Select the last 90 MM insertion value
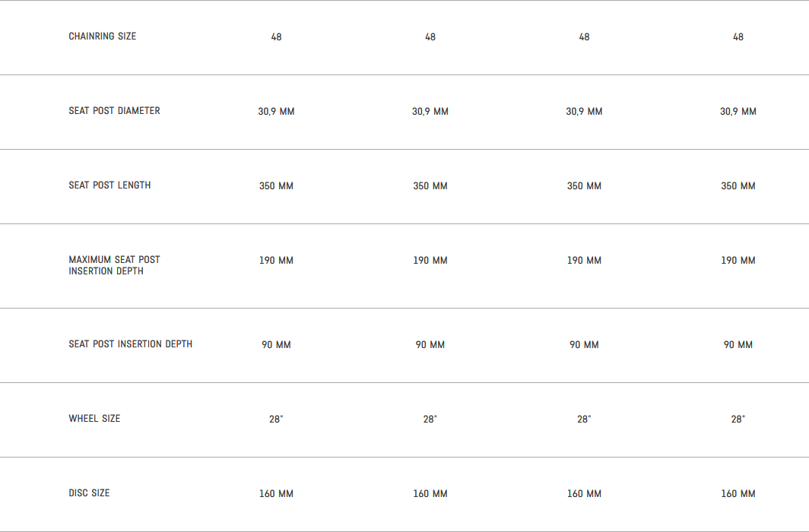This screenshot has width=809, height=532. 738,345
